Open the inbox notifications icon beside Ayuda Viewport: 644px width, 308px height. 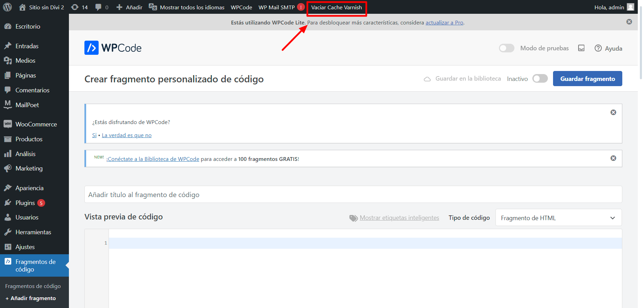pyautogui.click(x=581, y=48)
